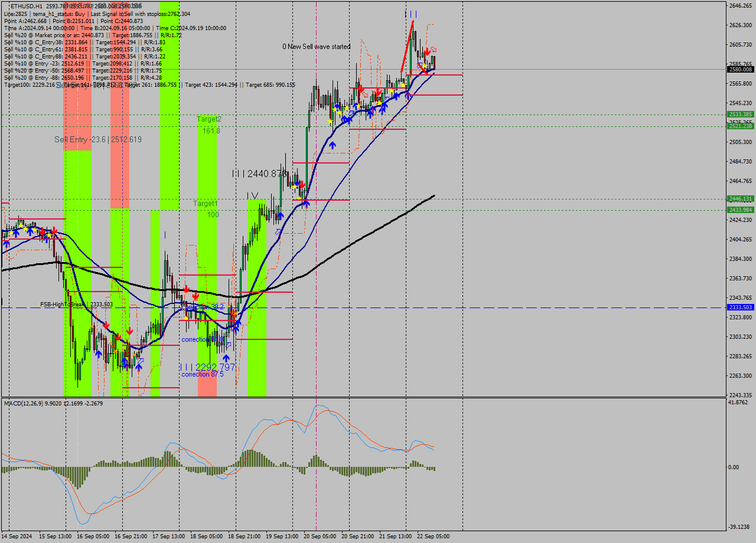The image size is (756, 543).
Task: Select a blue buy arrow near the 2292.797 label
Action: pos(226,357)
